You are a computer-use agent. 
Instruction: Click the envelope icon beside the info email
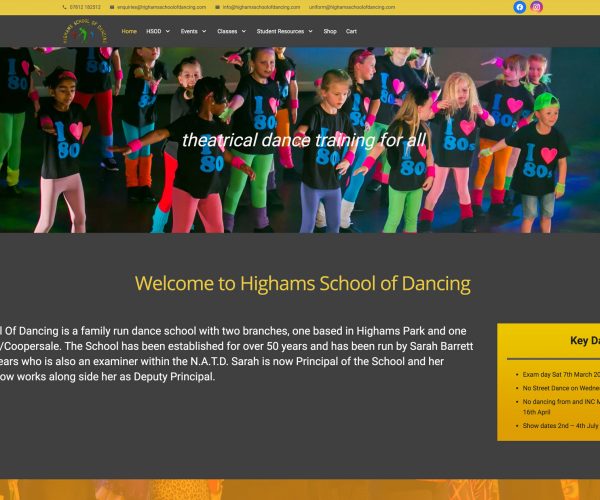point(216,7)
